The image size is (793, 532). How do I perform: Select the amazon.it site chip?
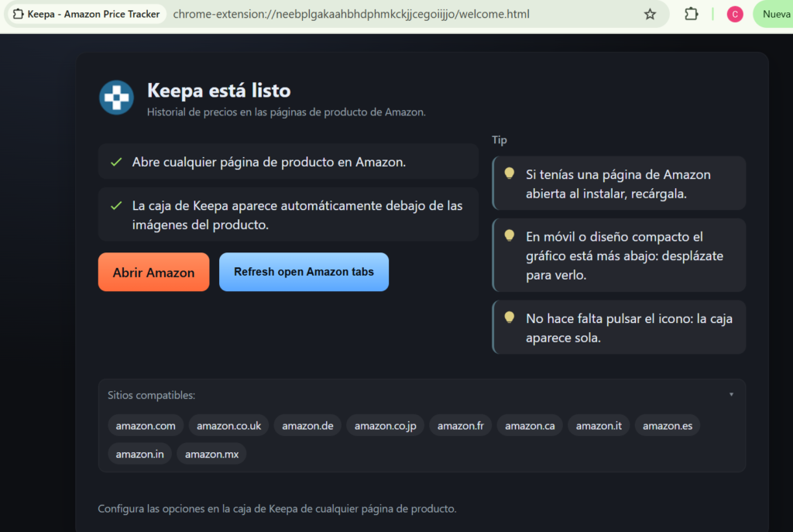(599, 426)
